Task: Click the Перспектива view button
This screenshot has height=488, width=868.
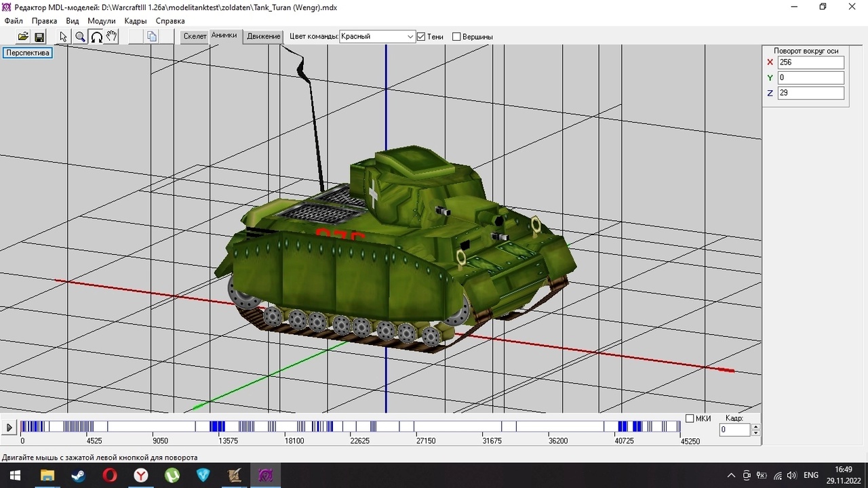Action: 28,53
